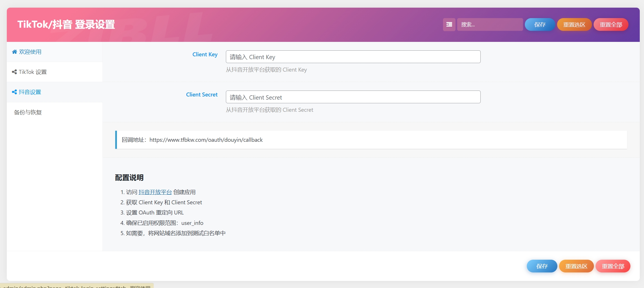
Task: Click the share icon beside 抖音设置
Action: pos(14,92)
